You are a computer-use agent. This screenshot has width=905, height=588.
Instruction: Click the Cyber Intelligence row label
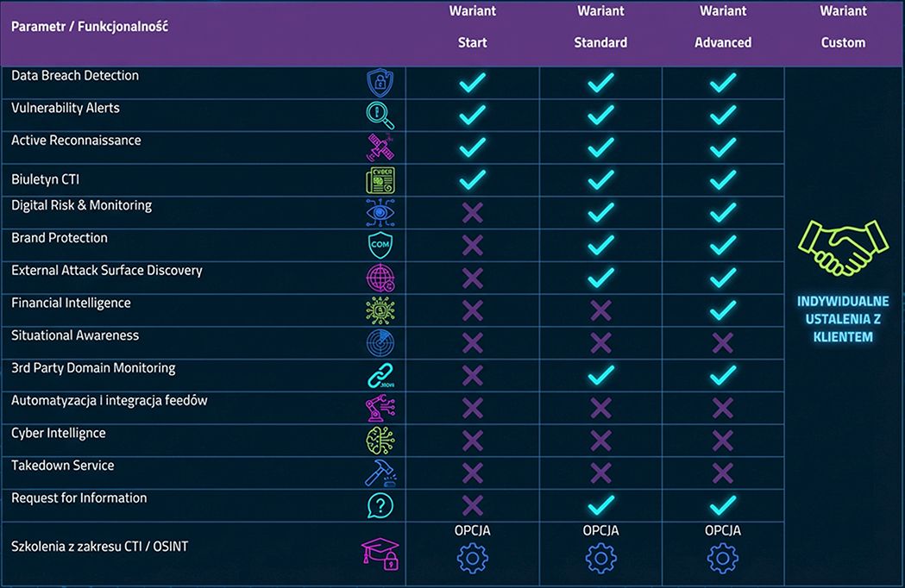coord(59,433)
